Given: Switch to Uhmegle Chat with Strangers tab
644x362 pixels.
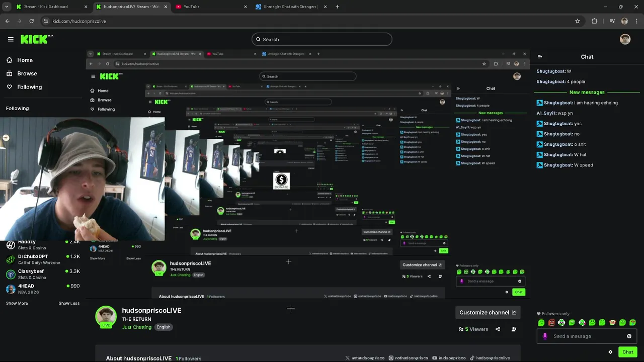Looking at the screenshot, I should pos(291,7).
